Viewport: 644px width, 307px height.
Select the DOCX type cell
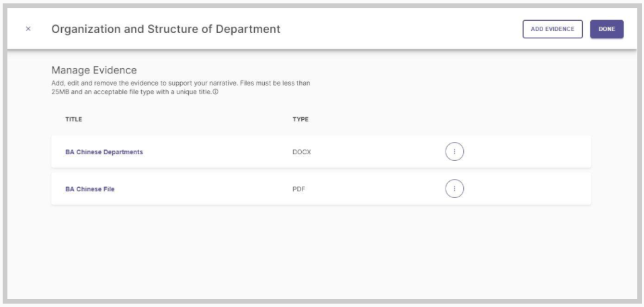(x=302, y=152)
